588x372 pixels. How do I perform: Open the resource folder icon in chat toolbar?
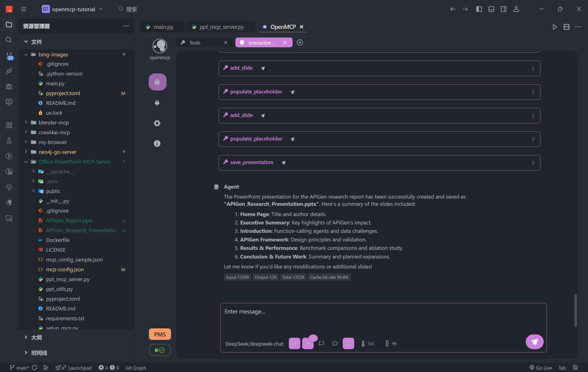[x=335, y=344]
